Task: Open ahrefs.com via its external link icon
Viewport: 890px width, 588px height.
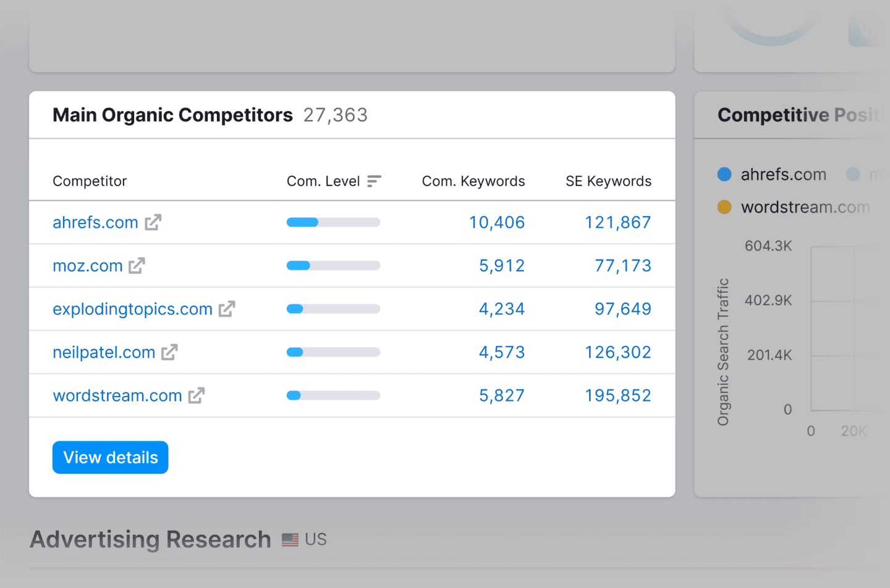Action: (x=153, y=222)
